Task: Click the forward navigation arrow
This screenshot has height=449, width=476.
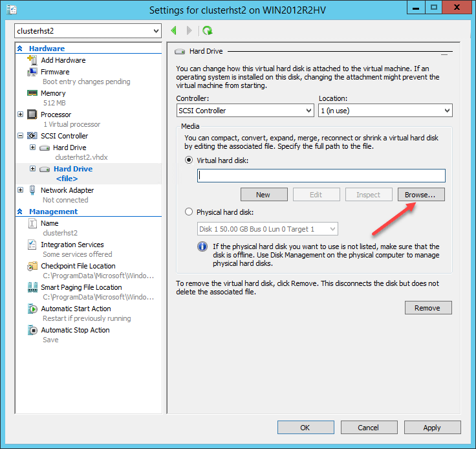Action: click(189, 30)
